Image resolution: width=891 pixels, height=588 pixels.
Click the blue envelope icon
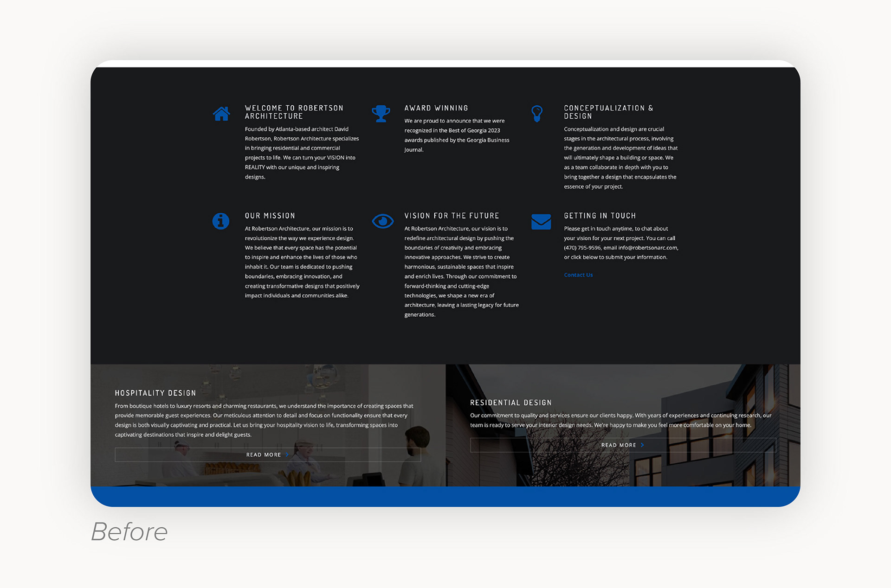click(541, 222)
